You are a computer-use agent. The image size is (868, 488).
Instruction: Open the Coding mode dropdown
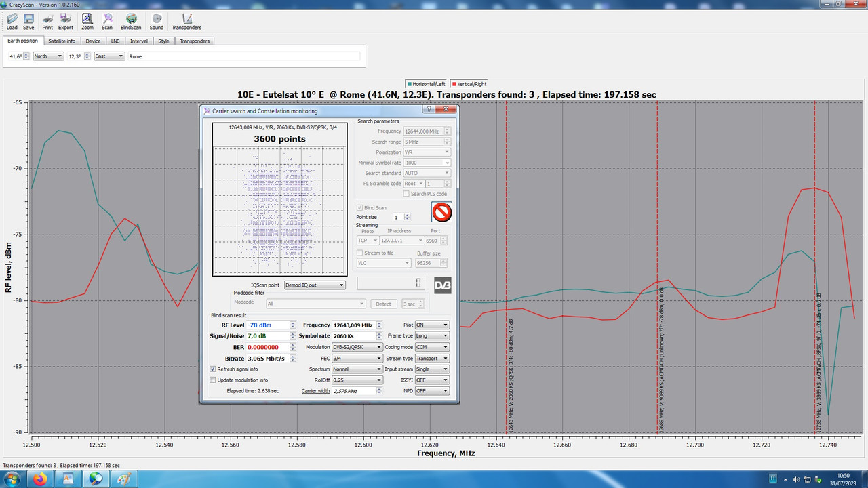[432, 347]
